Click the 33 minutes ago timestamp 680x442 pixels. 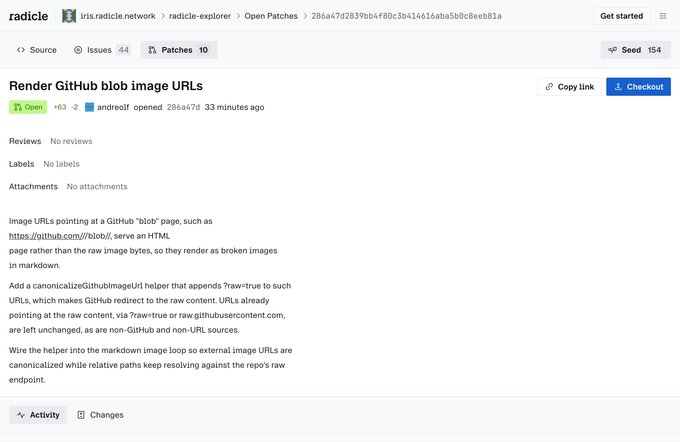[234, 107]
